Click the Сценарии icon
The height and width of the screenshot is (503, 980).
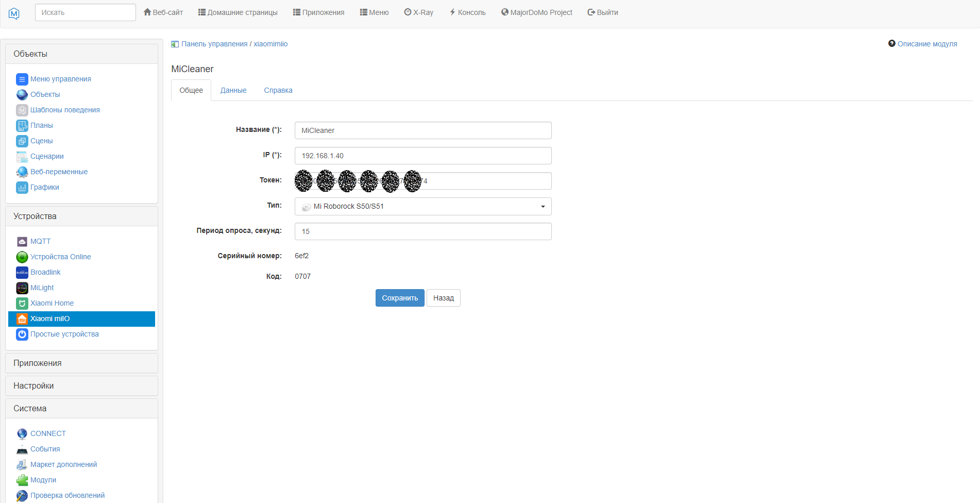[22, 157]
